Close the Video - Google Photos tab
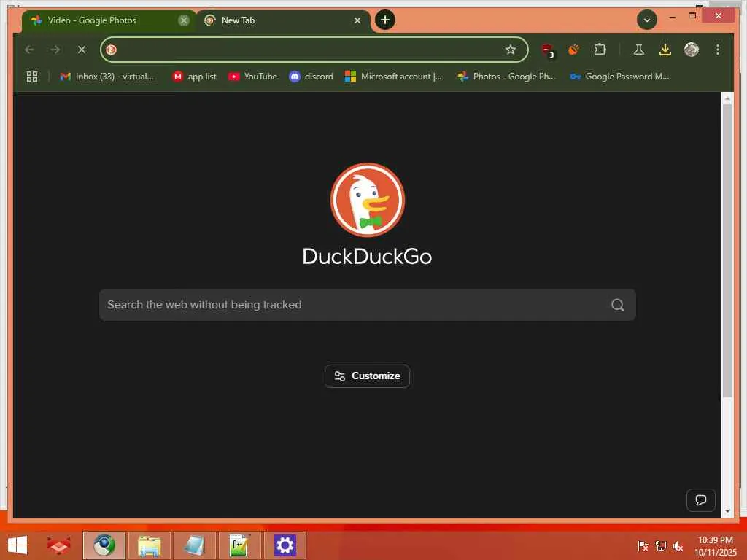The height and width of the screenshot is (560, 747). pyautogui.click(x=184, y=20)
